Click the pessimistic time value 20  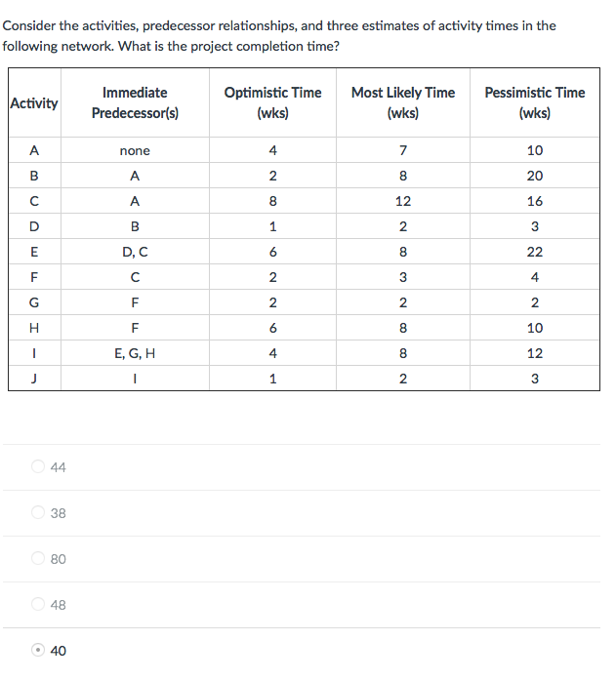pyautogui.click(x=534, y=177)
